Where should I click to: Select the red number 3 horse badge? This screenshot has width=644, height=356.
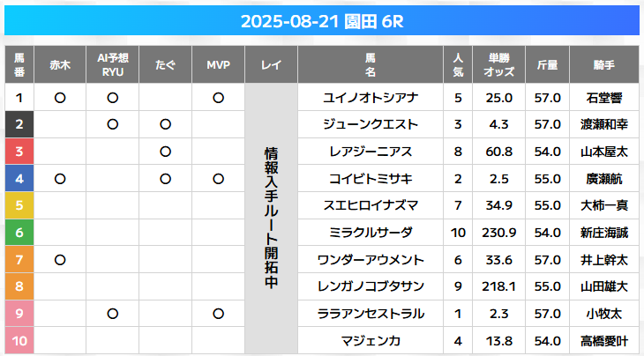pyautogui.click(x=19, y=152)
